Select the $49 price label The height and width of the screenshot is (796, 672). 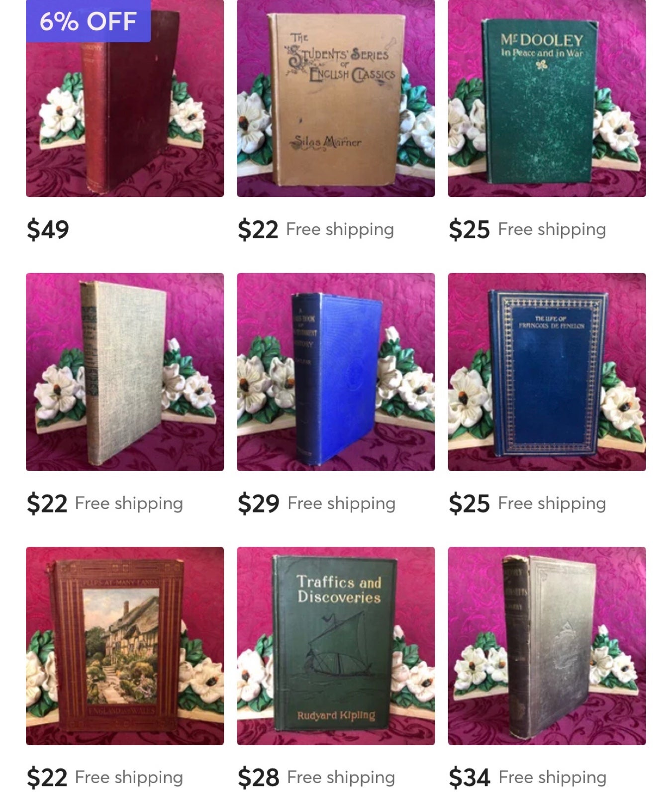(x=48, y=229)
